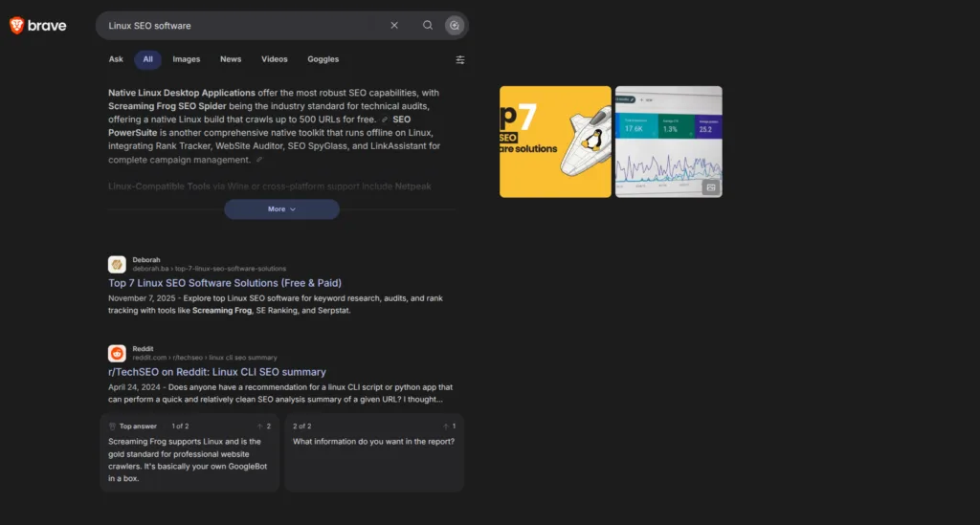Image resolution: width=980 pixels, height=525 pixels.
Task: Open 'Top 7 Linux SEO Software Solutions' link
Action: pos(225,283)
